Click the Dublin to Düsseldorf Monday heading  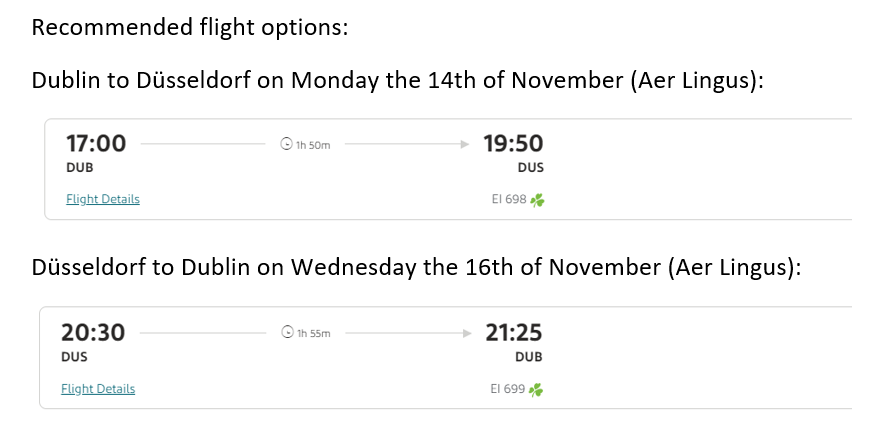tap(397, 81)
